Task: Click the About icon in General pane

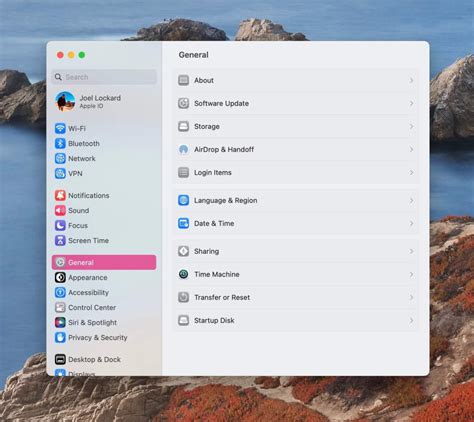Action: point(183,80)
